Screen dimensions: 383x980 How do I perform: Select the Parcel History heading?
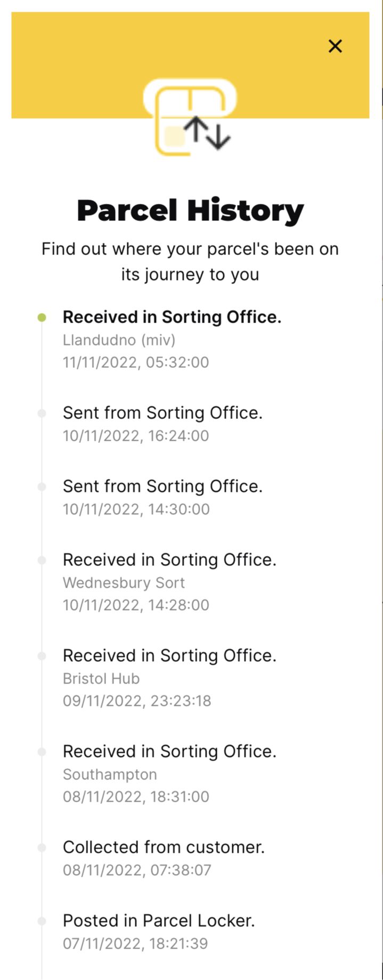[x=190, y=211]
